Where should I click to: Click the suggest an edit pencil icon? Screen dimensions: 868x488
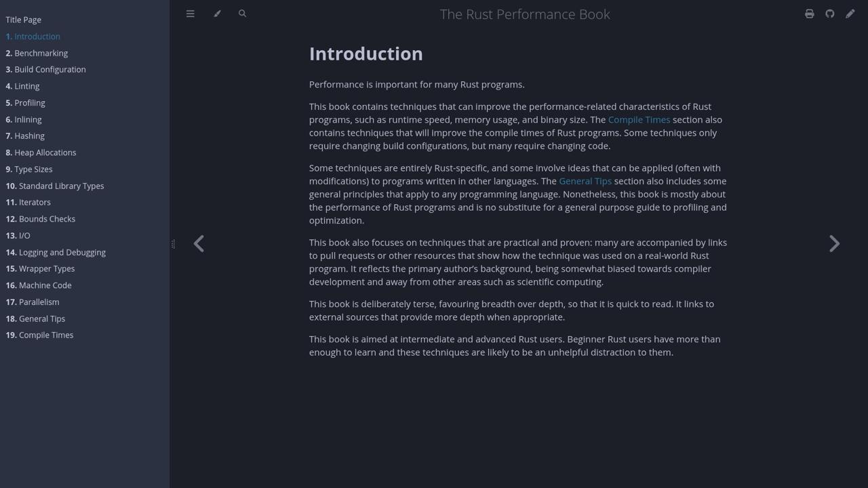click(850, 14)
